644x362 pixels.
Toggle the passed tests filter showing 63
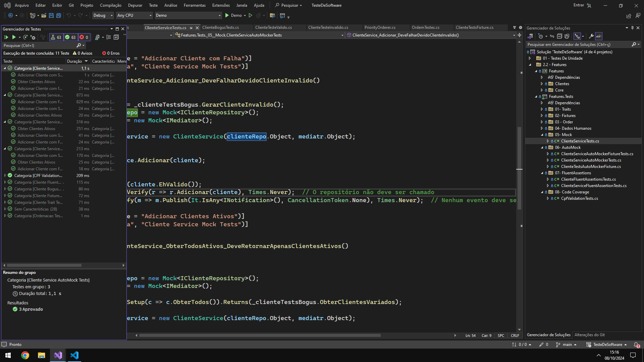pos(70,37)
